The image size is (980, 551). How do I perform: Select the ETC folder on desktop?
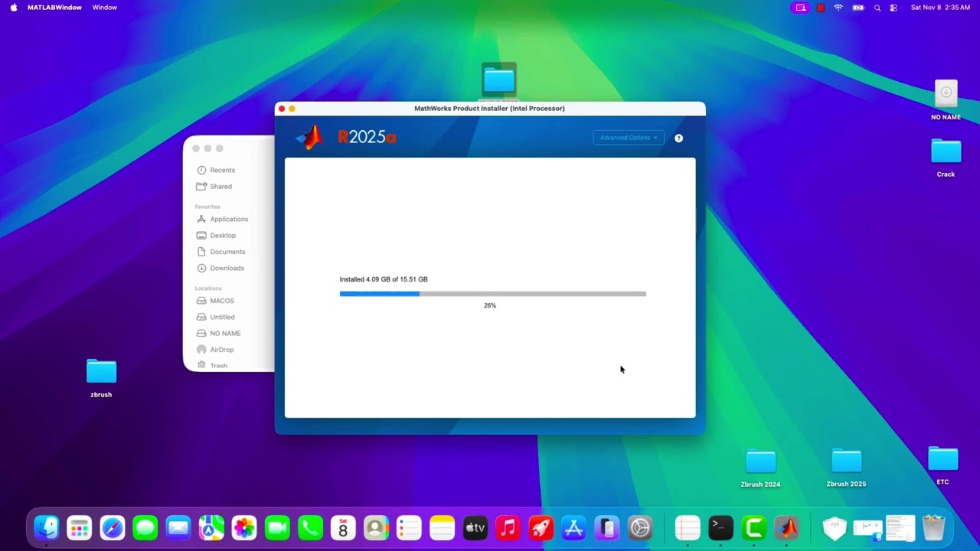tap(942, 459)
